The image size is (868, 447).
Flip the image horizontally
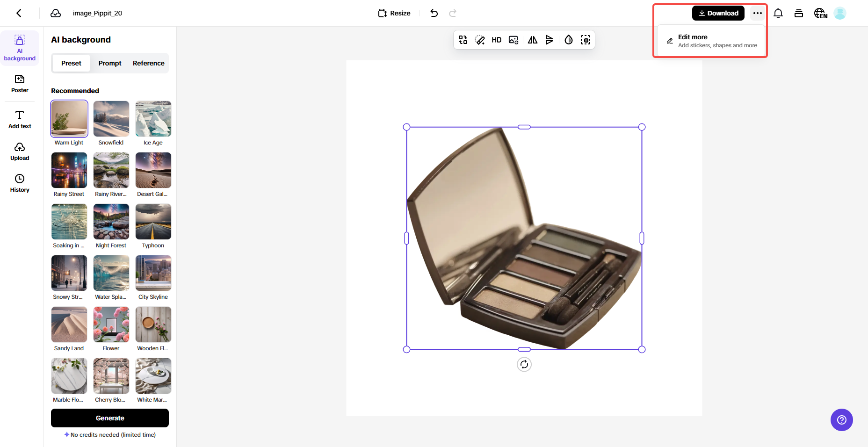pos(533,40)
